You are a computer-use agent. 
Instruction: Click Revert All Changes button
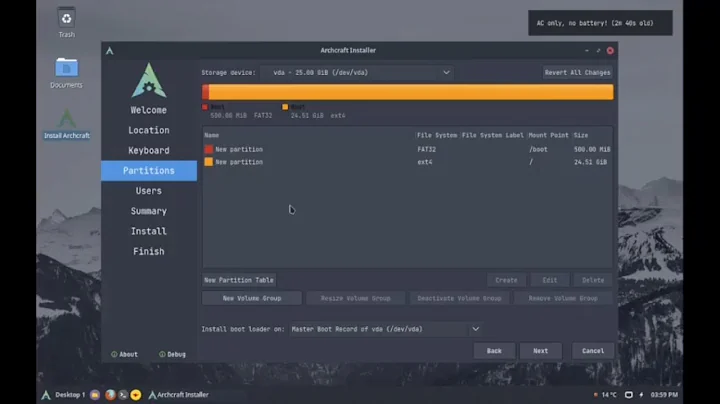point(578,73)
